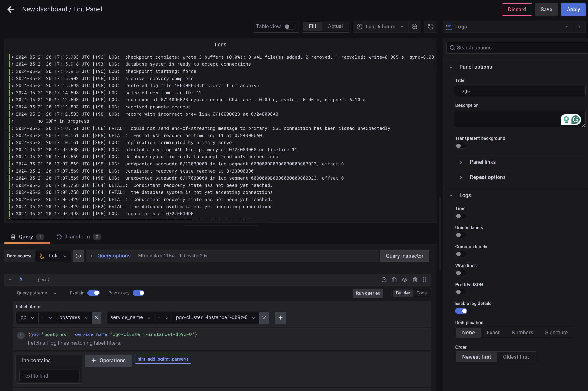Add a new label filter with plus icon

pyautogui.click(x=280, y=318)
